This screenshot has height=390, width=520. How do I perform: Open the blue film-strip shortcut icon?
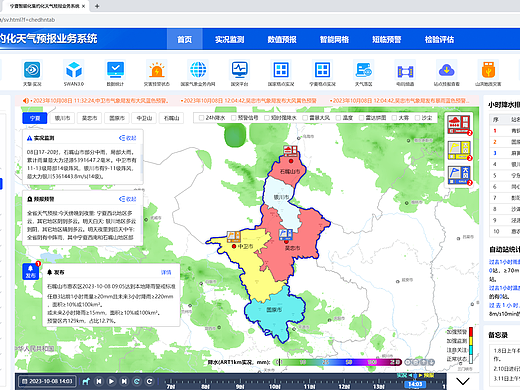coord(405,71)
